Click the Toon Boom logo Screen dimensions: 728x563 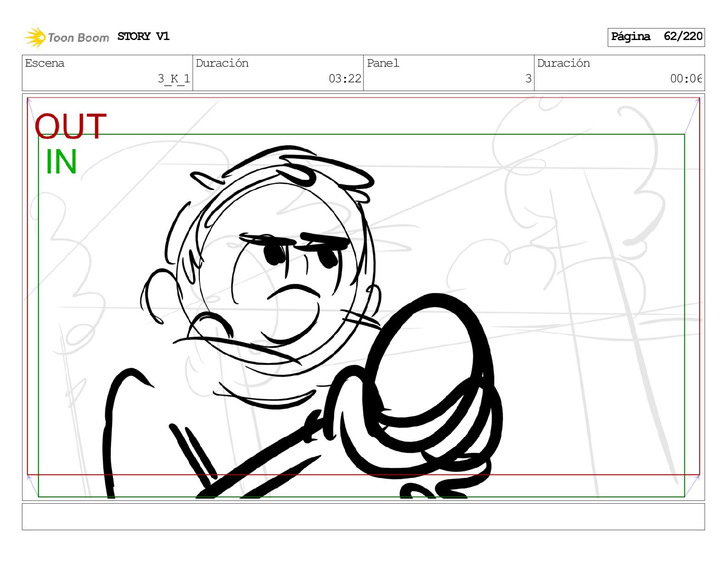tap(67, 37)
